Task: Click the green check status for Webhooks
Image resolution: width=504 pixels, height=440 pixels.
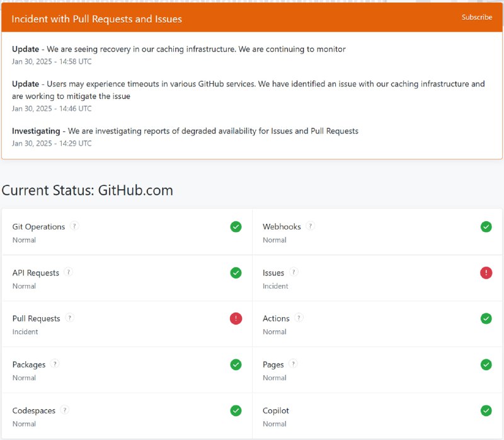Action: [x=486, y=226]
